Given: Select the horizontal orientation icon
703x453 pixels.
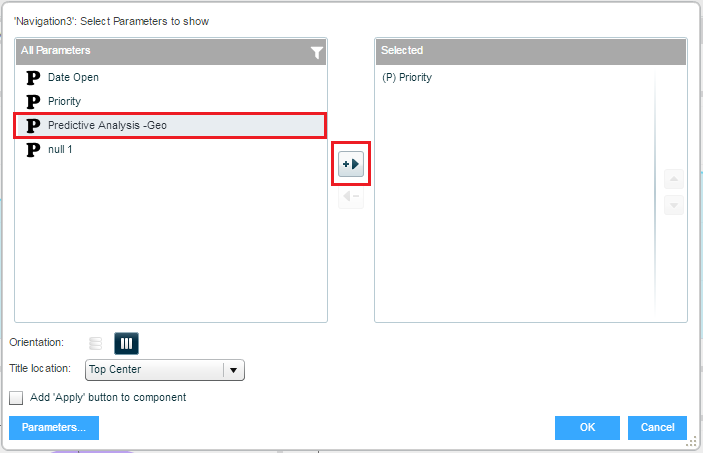Looking at the screenshot, I should coord(126,343).
